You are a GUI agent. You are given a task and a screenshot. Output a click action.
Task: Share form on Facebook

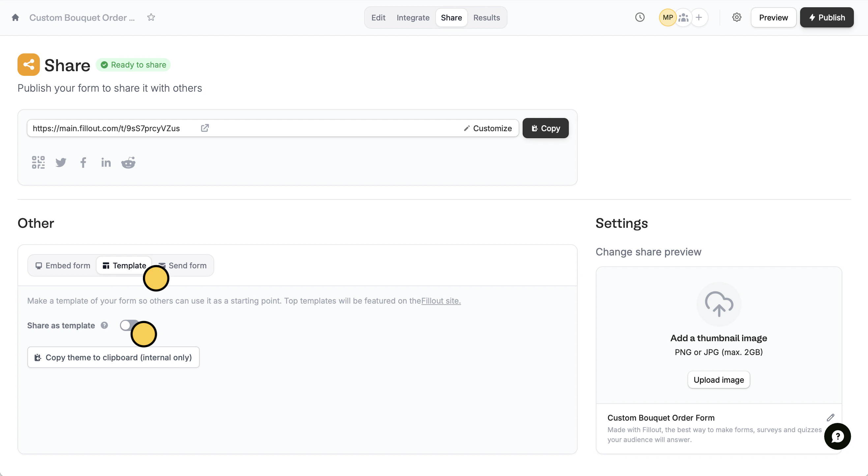[83, 163]
